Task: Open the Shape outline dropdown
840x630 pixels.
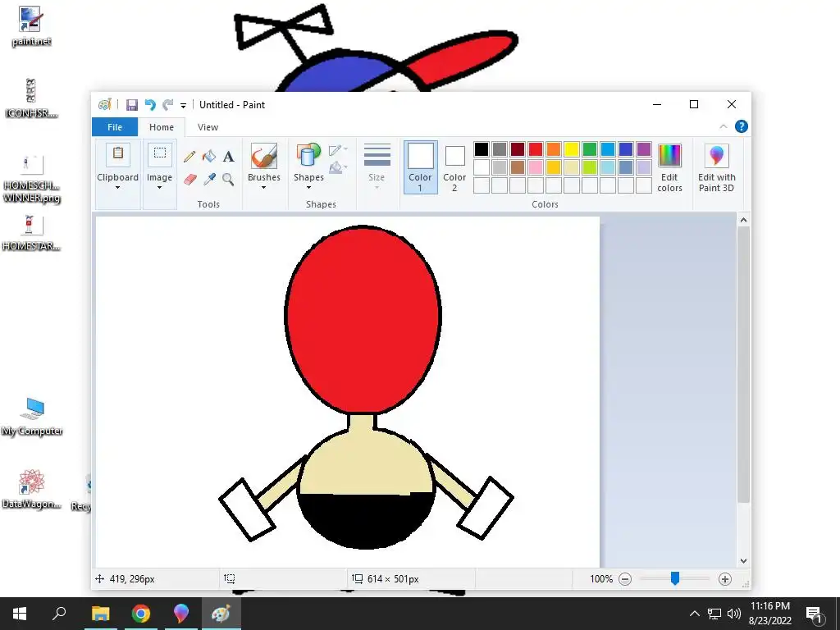Action: point(339,150)
